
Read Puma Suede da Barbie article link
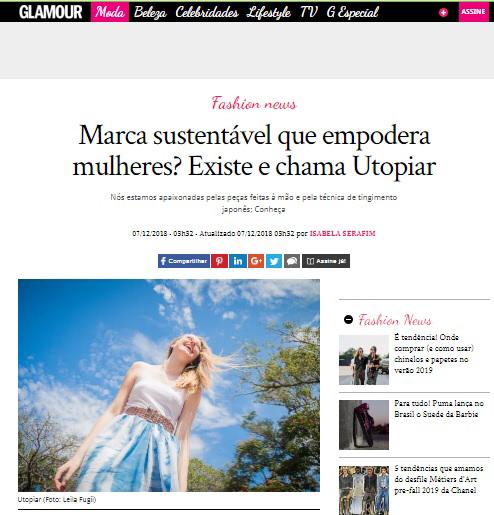pos(439,409)
